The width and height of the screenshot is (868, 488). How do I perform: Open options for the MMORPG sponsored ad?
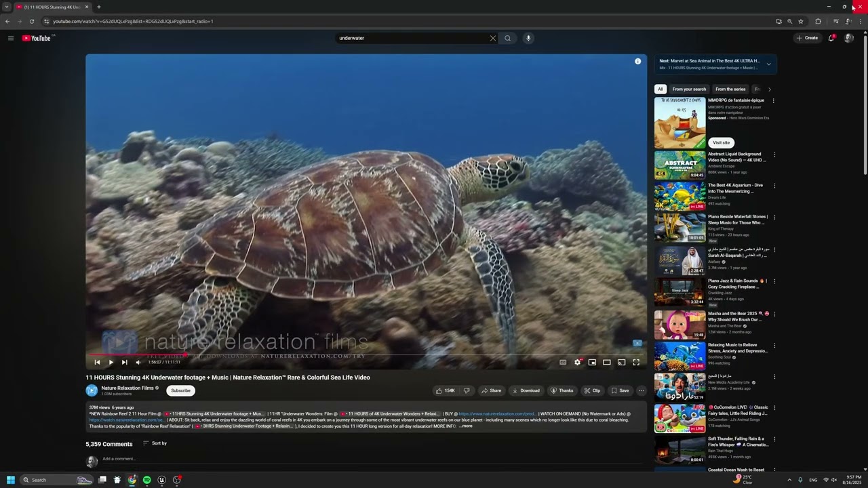coord(774,101)
